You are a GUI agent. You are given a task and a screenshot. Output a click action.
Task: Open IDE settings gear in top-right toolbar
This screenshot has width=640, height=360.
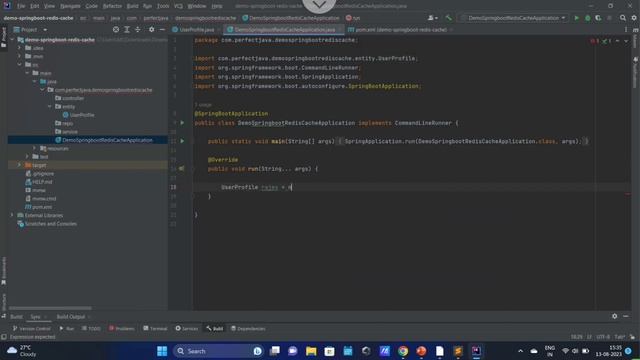[634, 18]
